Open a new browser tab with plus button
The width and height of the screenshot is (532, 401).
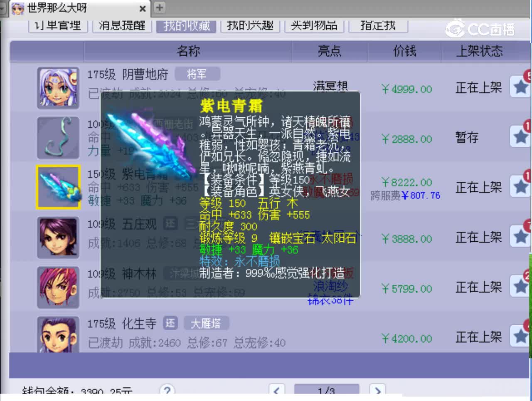point(160,7)
